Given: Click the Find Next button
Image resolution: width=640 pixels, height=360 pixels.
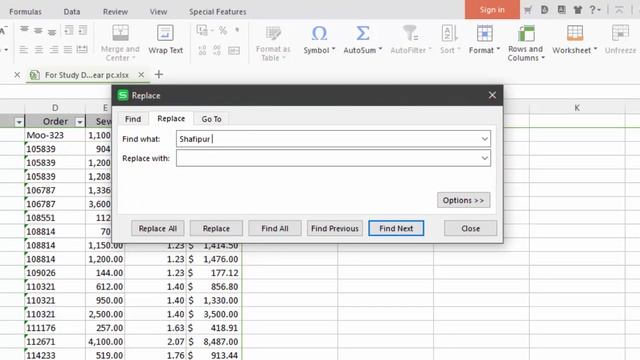Looking at the screenshot, I should [396, 229].
